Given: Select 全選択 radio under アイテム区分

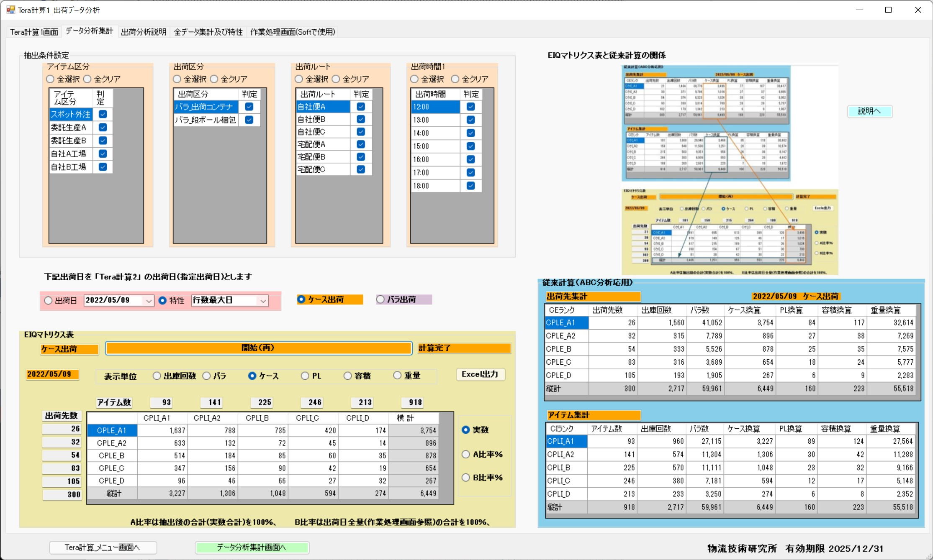Looking at the screenshot, I should click(x=51, y=79).
